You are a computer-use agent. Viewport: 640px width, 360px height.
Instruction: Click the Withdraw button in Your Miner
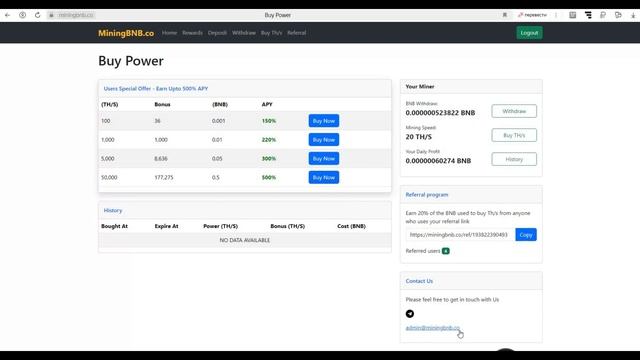[x=514, y=111]
